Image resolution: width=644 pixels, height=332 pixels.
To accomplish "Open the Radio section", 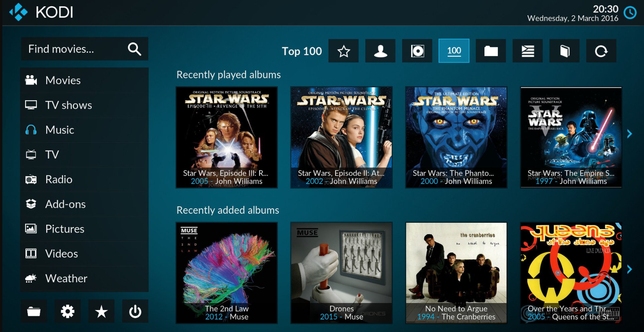I will click(84, 179).
